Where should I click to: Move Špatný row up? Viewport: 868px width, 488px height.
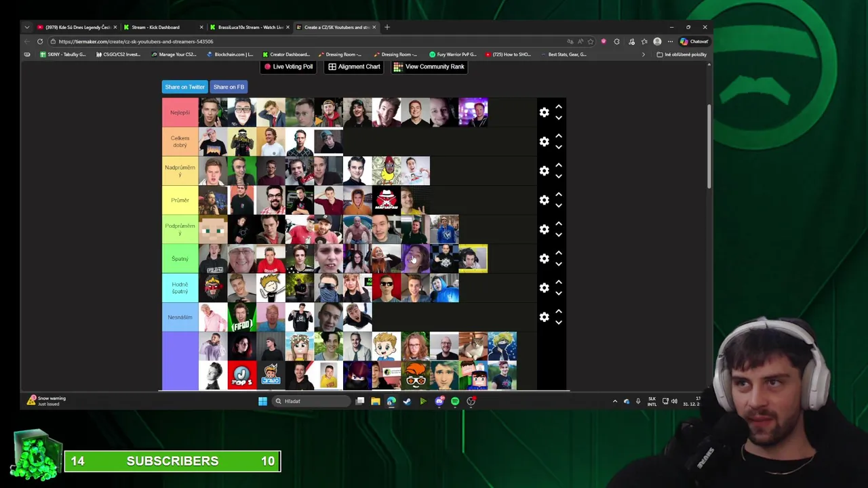pos(559,253)
